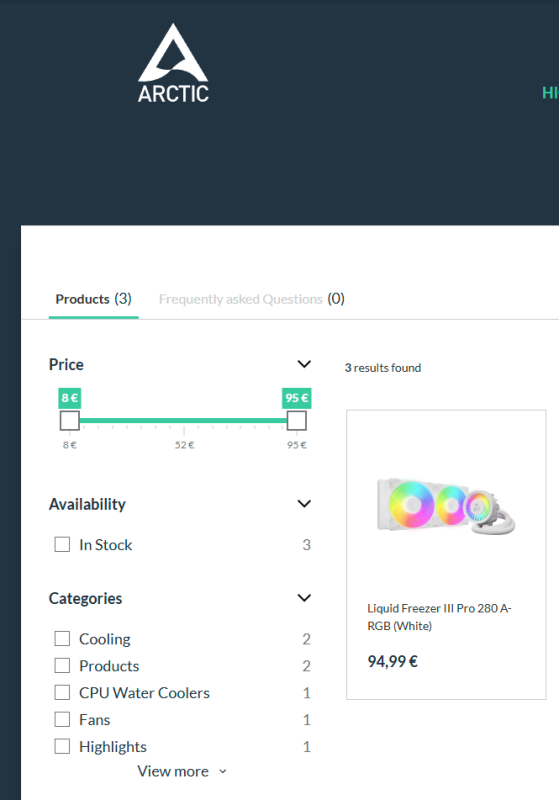Check the In Stock checkbox

coord(62,544)
